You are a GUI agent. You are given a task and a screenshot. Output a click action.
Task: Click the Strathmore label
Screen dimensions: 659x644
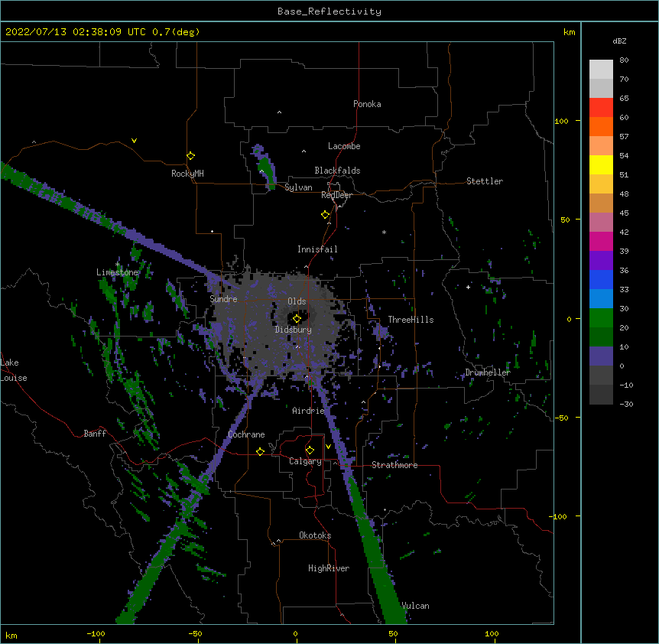point(394,465)
